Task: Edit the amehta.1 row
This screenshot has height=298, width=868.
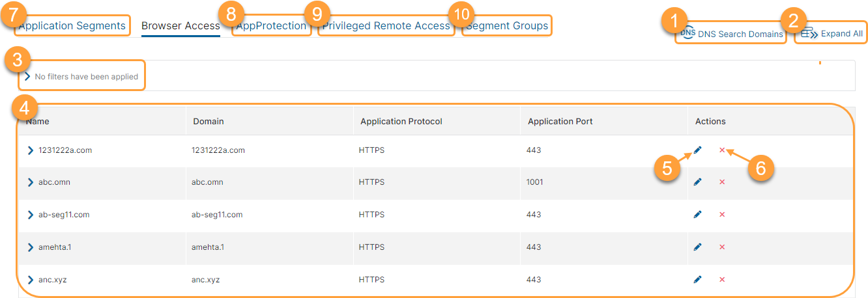Action: (698, 247)
